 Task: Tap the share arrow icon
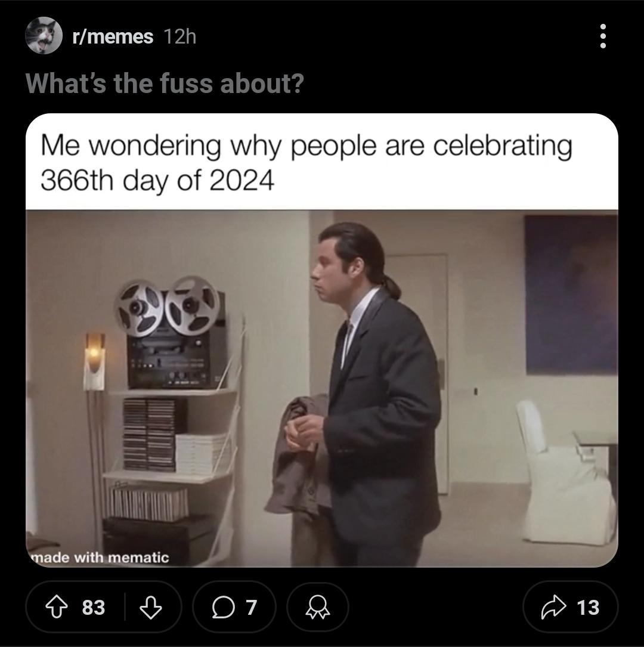pyautogui.click(x=553, y=607)
